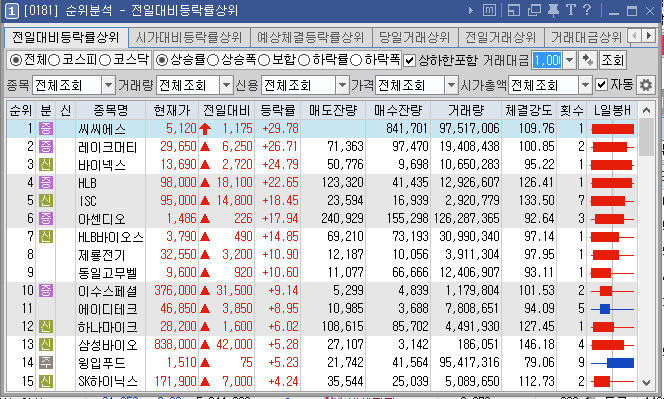Click the 증 badge in 씨씨에스 row

coord(46,128)
